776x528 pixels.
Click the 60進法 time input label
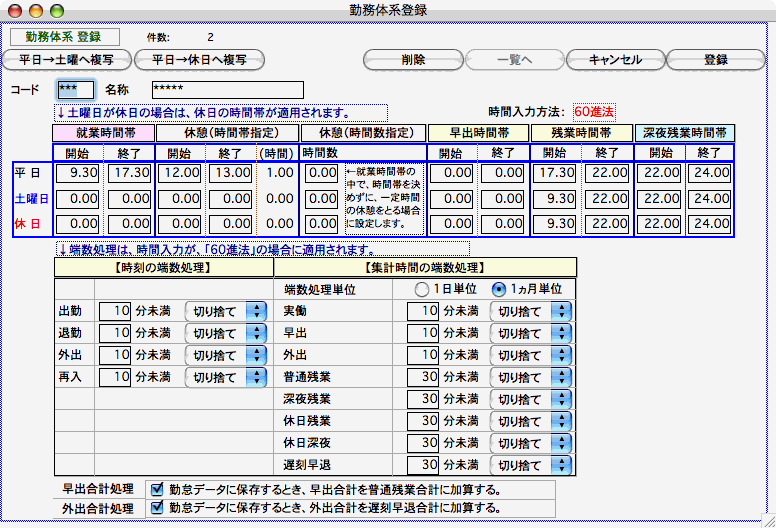click(x=594, y=112)
